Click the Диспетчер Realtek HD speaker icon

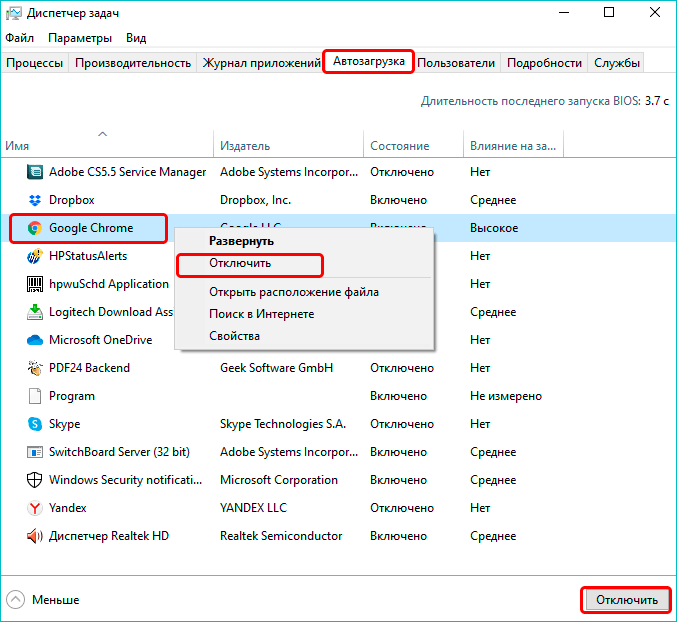[x=35, y=536]
